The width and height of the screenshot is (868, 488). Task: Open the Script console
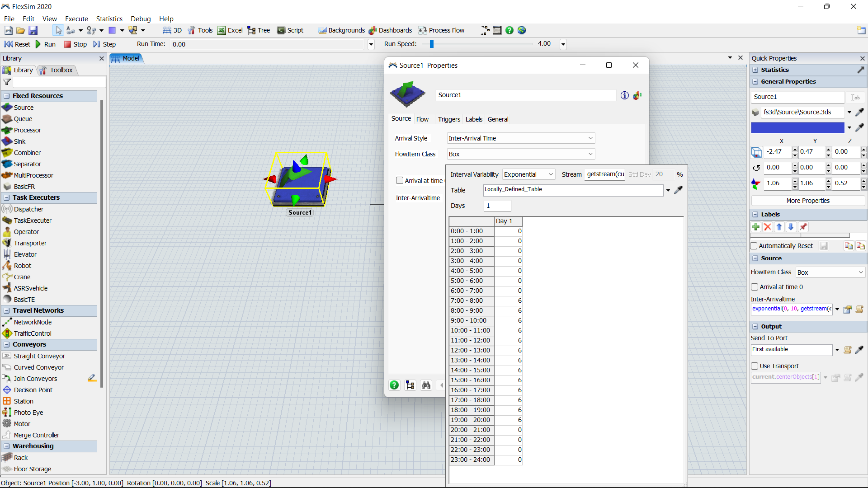point(290,30)
